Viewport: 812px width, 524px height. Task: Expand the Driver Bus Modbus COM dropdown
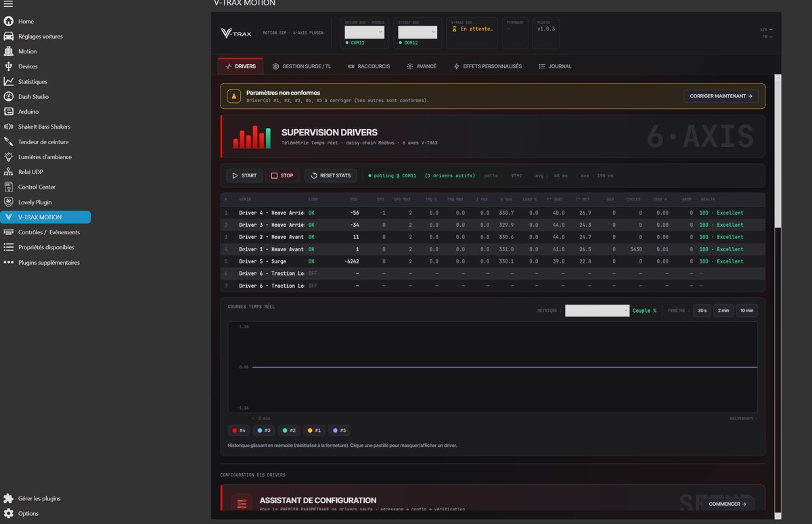[x=365, y=32]
